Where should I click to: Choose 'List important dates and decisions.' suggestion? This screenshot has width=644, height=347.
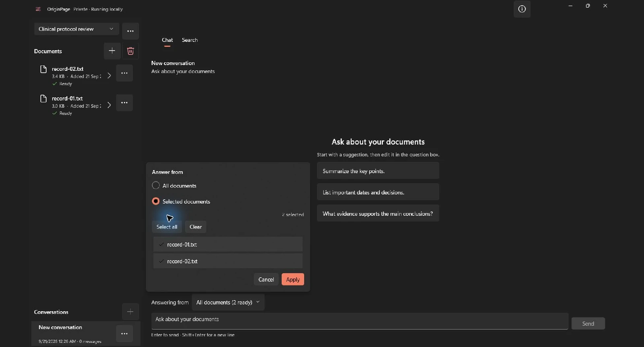[x=378, y=192]
